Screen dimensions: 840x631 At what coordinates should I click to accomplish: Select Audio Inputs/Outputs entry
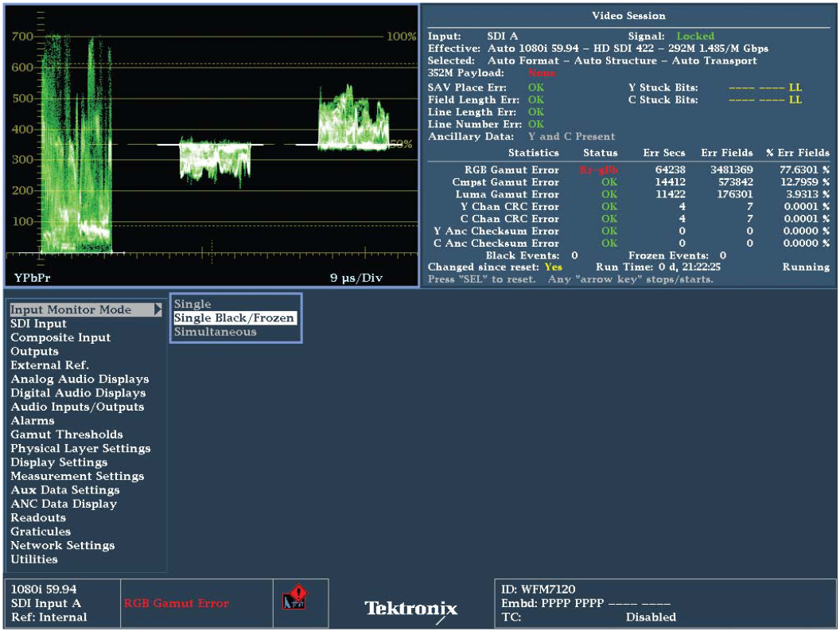click(x=77, y=407)
